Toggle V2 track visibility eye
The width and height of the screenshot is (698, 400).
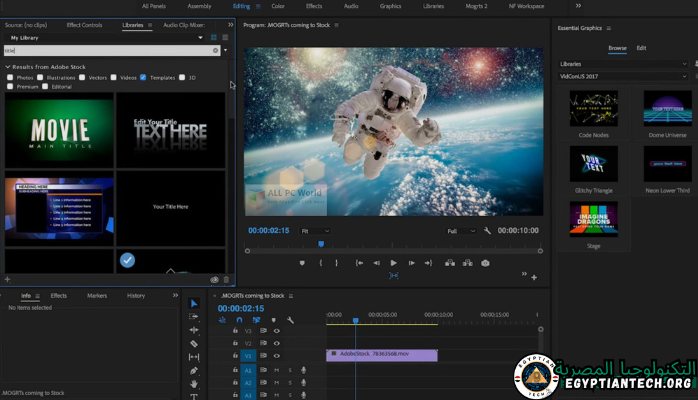tap(277, 343)
